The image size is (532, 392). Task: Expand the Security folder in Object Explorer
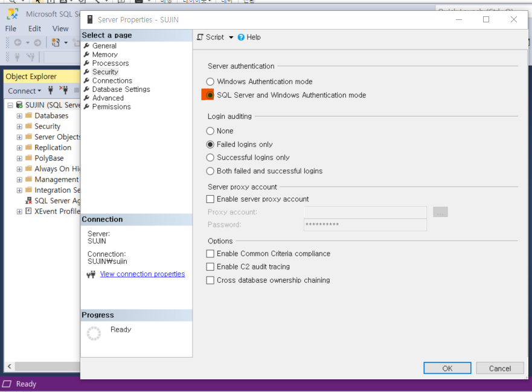pyautogui.click(x=19, y=127)
